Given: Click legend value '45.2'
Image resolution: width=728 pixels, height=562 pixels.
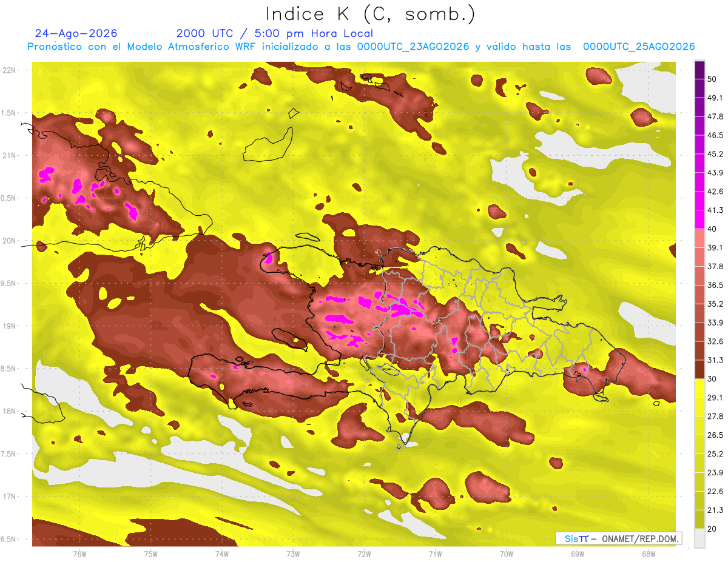Looking at the screenshot, I should click(x=715, y=154).
